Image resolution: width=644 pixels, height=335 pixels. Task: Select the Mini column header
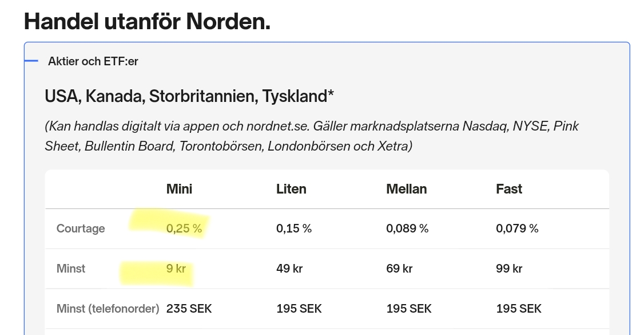tap(179, 189)
